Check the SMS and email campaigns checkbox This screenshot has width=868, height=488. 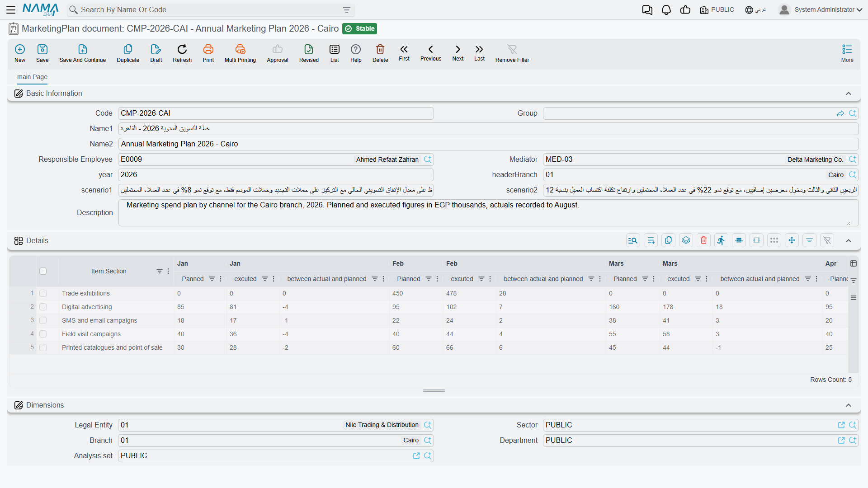click(x=43, y=320)
